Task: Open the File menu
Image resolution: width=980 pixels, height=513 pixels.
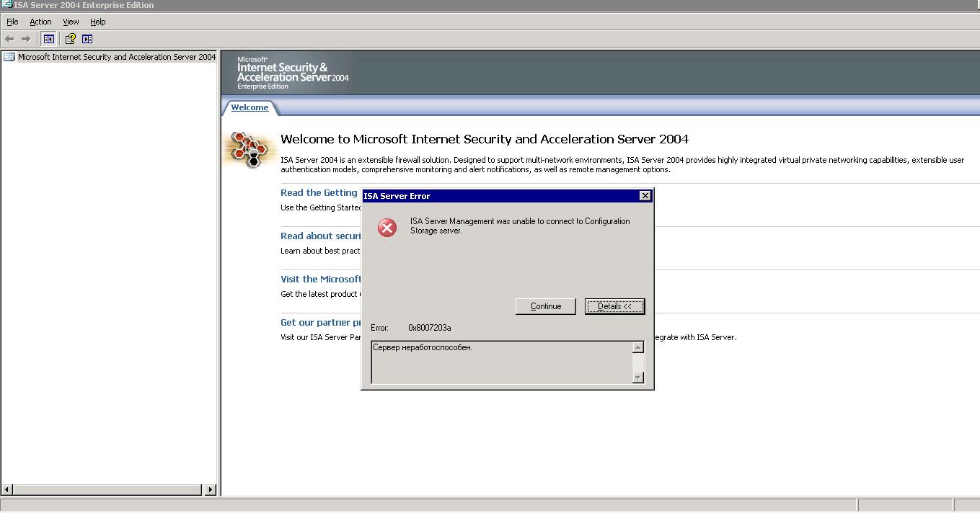Action: [x=12, y=22]
